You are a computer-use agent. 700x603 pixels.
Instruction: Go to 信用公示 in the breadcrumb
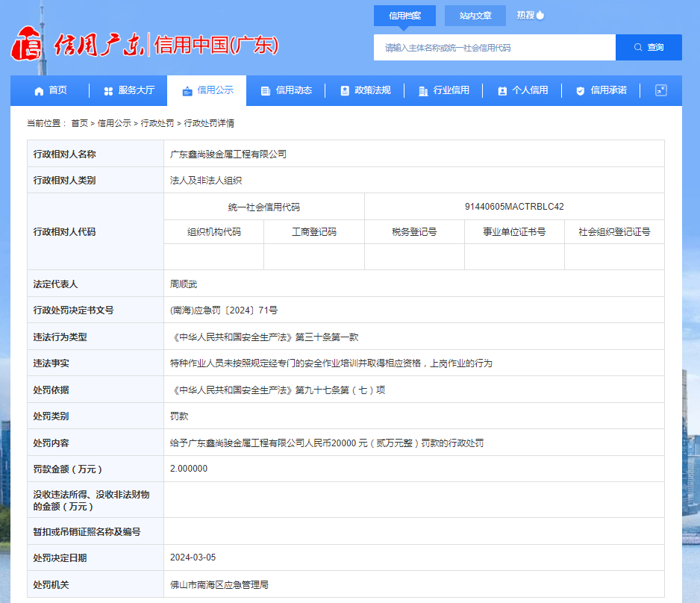click(x=114, y=123)
